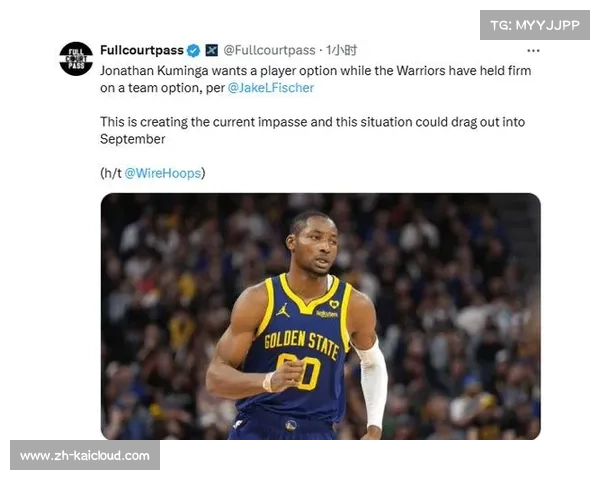
Task: Click the blue verified checkmark badge
Action: tap(193, 51)
